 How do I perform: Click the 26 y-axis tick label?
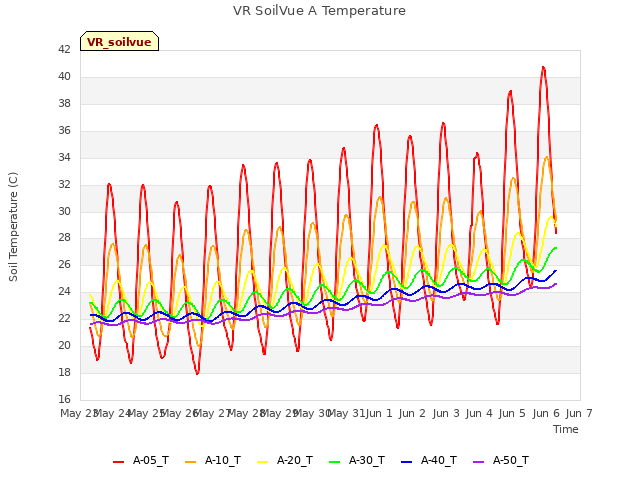64,264
